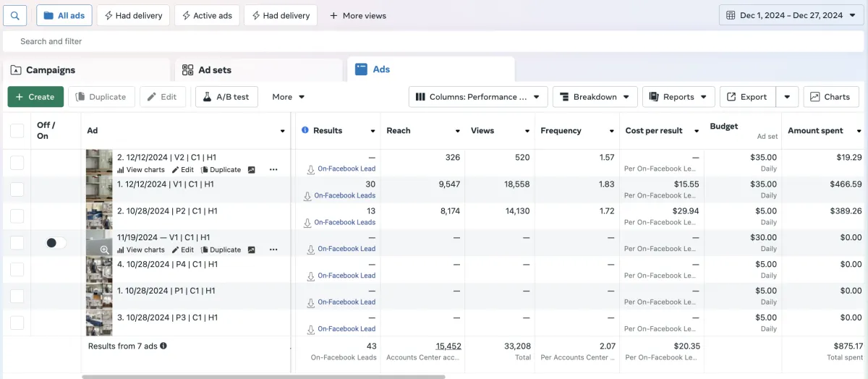The height and width of the screenshot is (379, 868).
Task: Tick the checkbox for 1. 12/12/2024 ad
Action: tap(17, 189)
